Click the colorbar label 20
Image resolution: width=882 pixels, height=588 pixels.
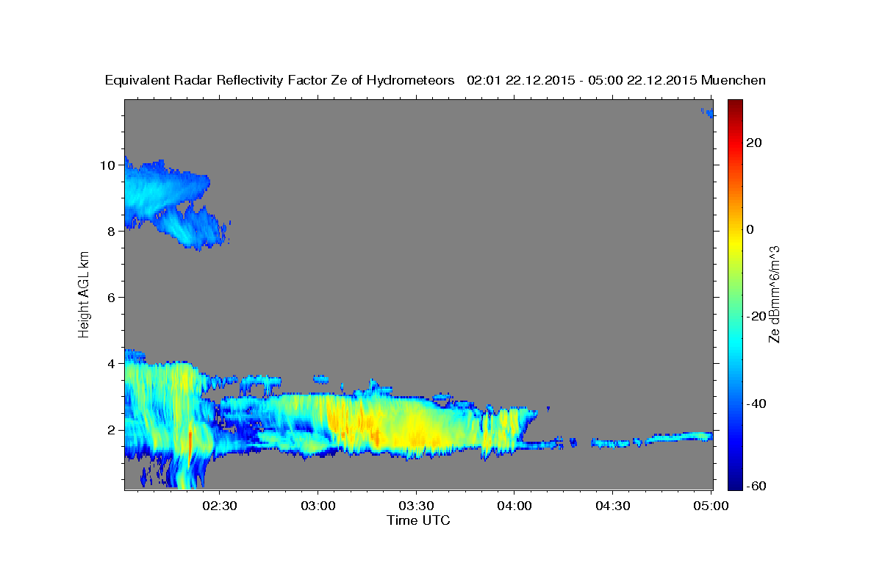[x=753, y=143]
